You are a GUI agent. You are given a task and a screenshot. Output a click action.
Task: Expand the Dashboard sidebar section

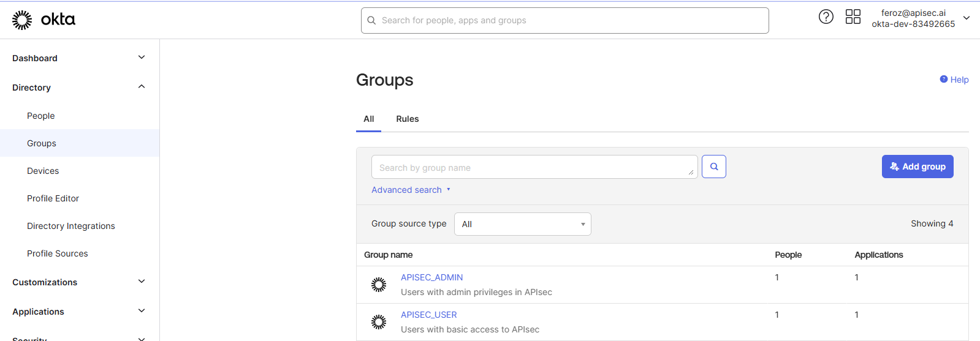tap(142, 58)
